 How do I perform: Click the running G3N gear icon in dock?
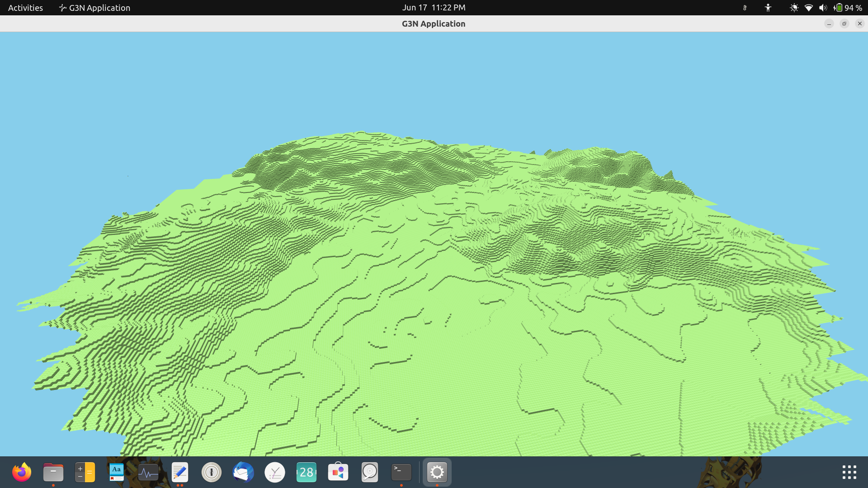tap(437, 473)
